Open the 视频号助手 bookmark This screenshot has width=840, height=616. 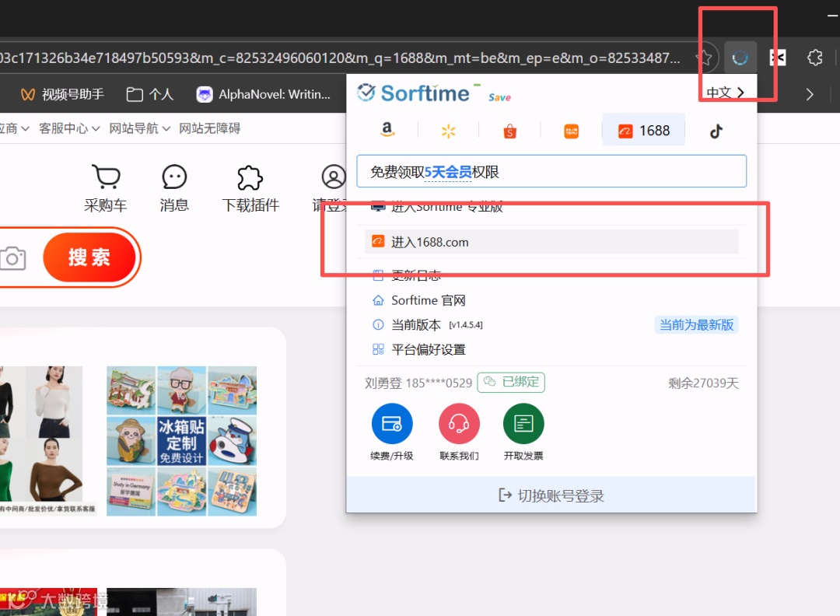click(62, 95)
